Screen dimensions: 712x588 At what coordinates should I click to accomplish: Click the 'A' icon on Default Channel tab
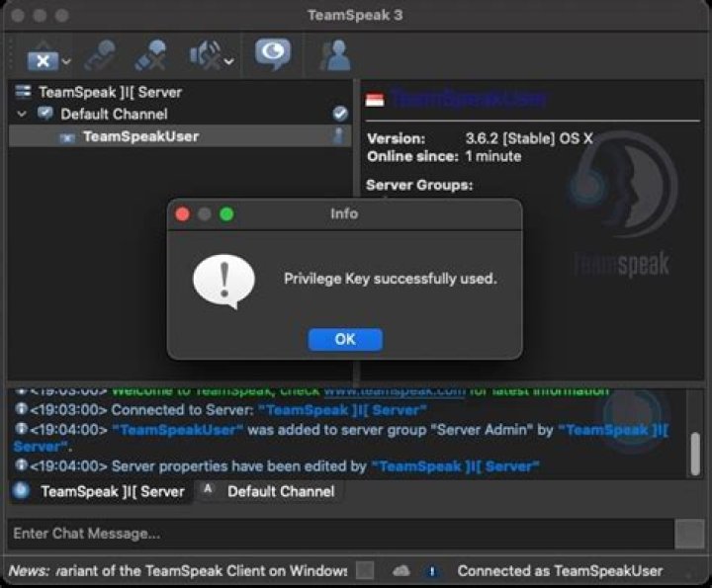click(x=208, y=489)
